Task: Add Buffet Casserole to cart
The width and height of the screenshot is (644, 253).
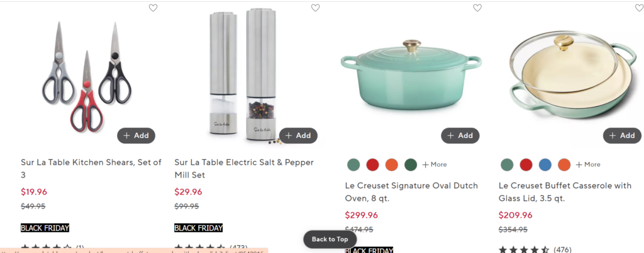Action: (622, 135)
